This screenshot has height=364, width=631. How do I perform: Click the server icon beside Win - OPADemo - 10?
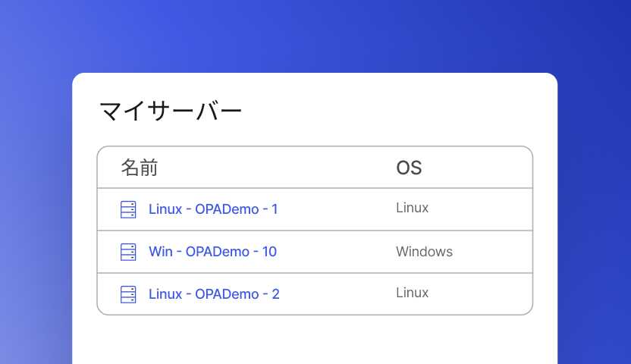(128, 253)
